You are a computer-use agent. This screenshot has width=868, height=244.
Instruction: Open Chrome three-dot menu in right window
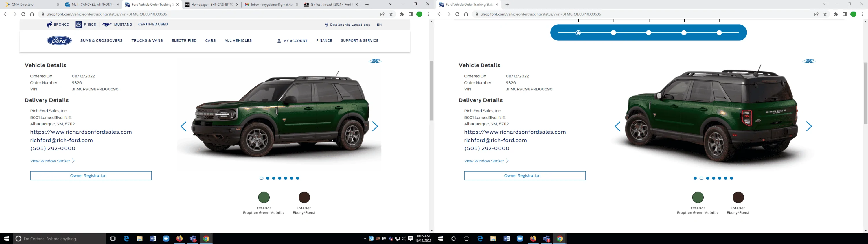coord(862,14)
